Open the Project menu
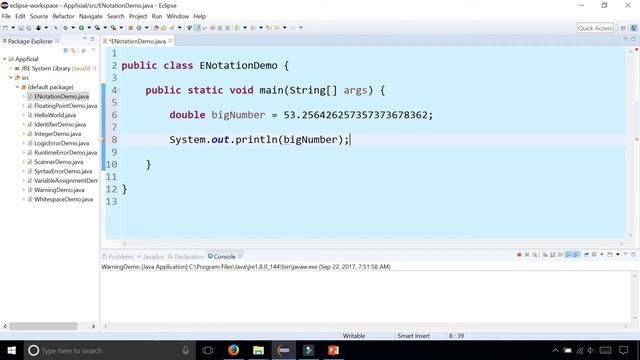The image size is (640, 360). coord(138,16)
